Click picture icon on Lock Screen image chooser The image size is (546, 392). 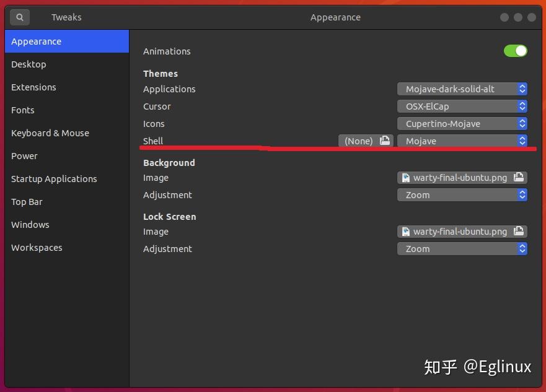pyautogui.click(x=518, y=231)
